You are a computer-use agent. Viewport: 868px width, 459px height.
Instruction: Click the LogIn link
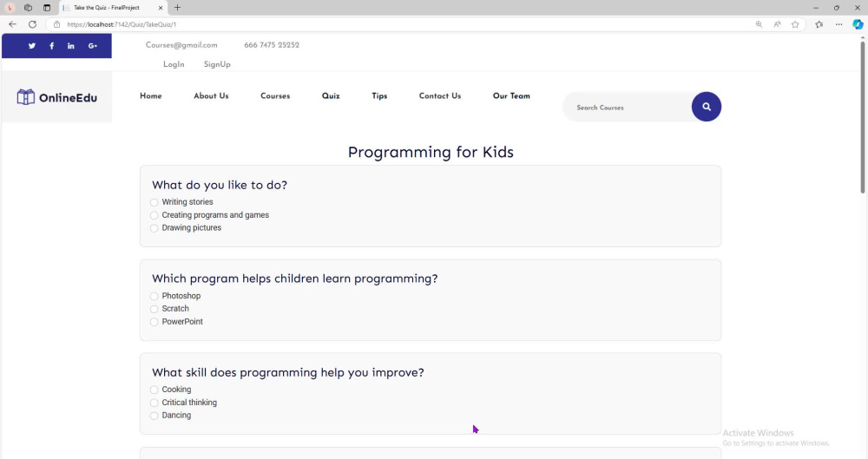click(x=174, y=64)
